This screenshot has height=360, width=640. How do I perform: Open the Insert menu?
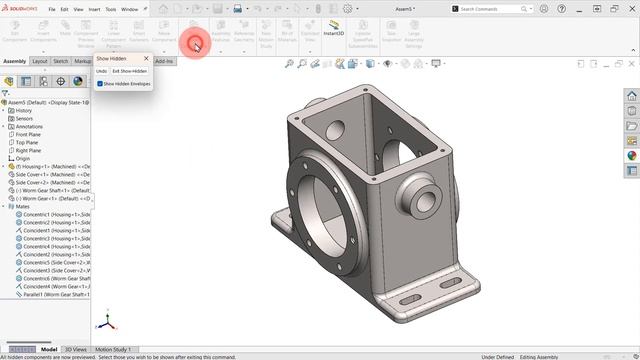pyautogui.click(x=94, y=9)
